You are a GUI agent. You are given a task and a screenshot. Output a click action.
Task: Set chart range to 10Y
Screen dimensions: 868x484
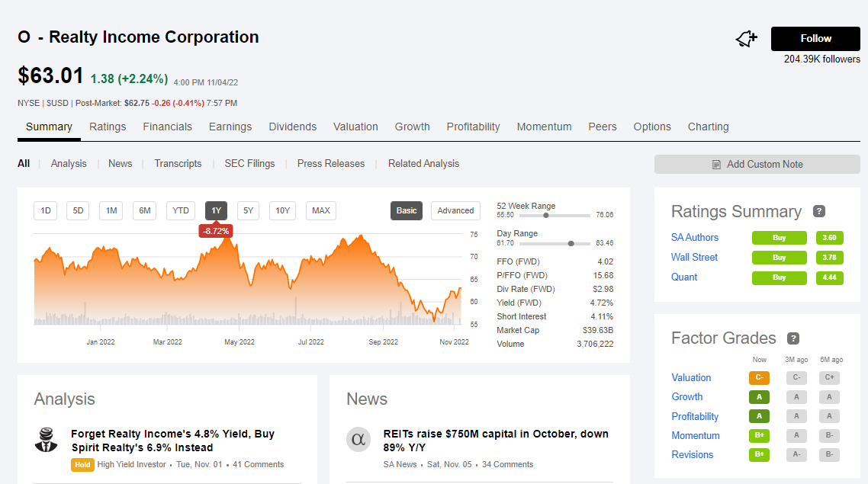(283, 210)
